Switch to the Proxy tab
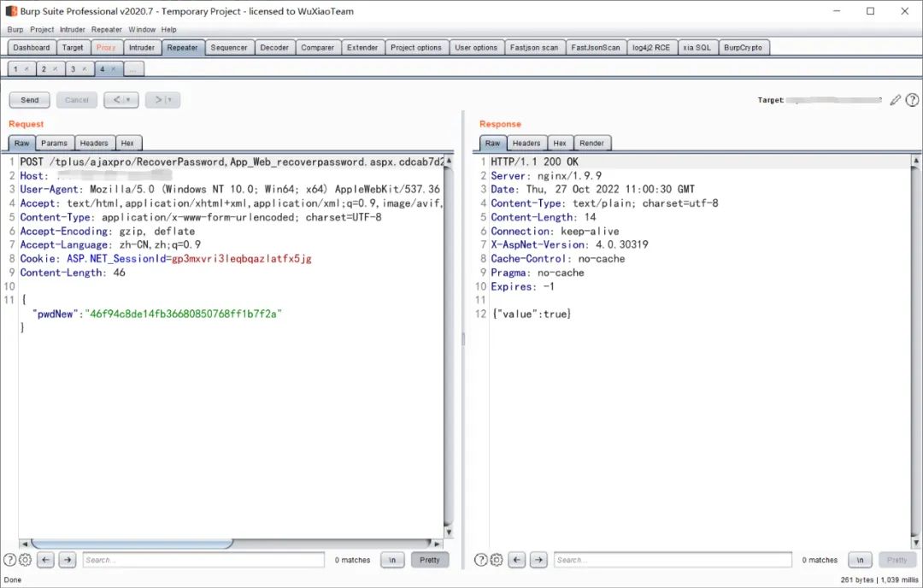This screenshot has height=588, width=923. coord(107,48)
